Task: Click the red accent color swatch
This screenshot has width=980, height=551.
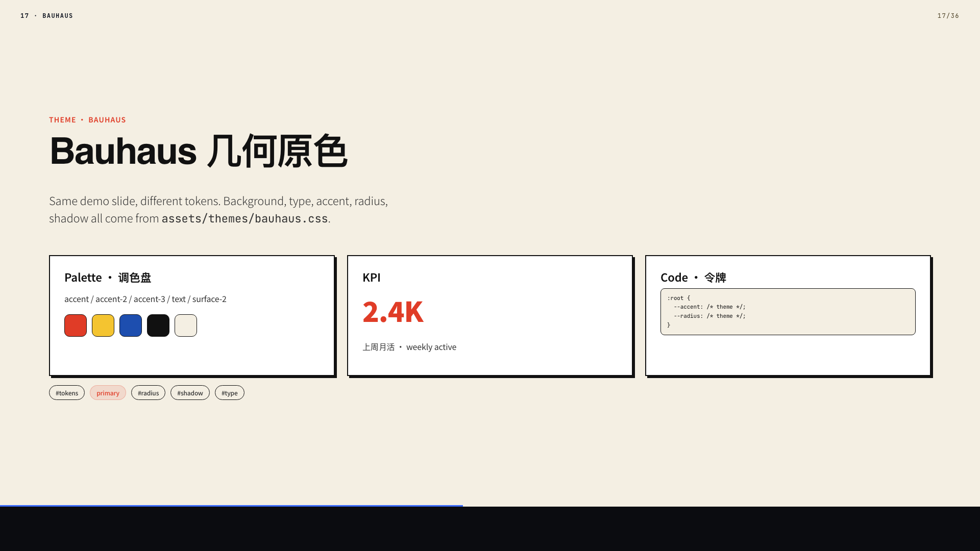Action: coord(76,325)
